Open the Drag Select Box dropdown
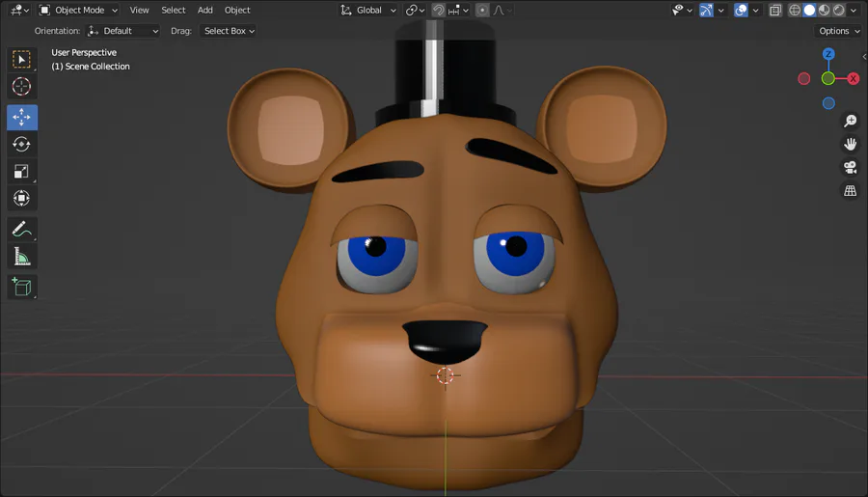 pos(229,31)
